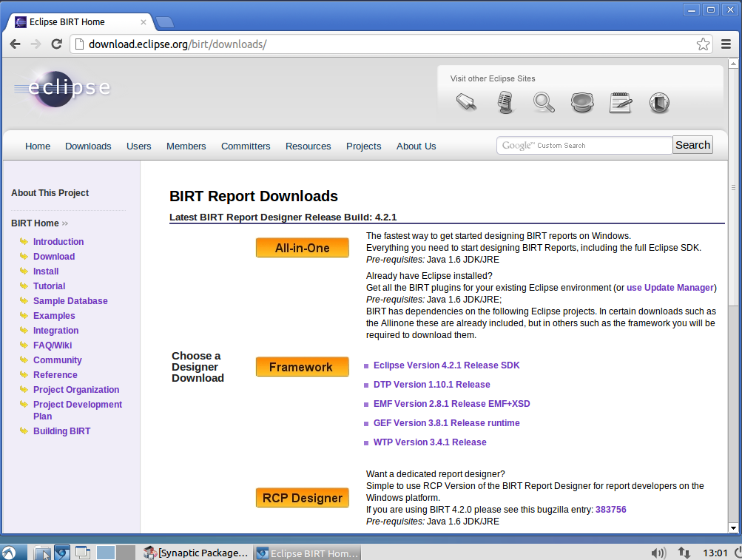Switch to the Synaptic Package taskbar window
Viewport: 742px width, 560px height.
click(x=196, y=553)
